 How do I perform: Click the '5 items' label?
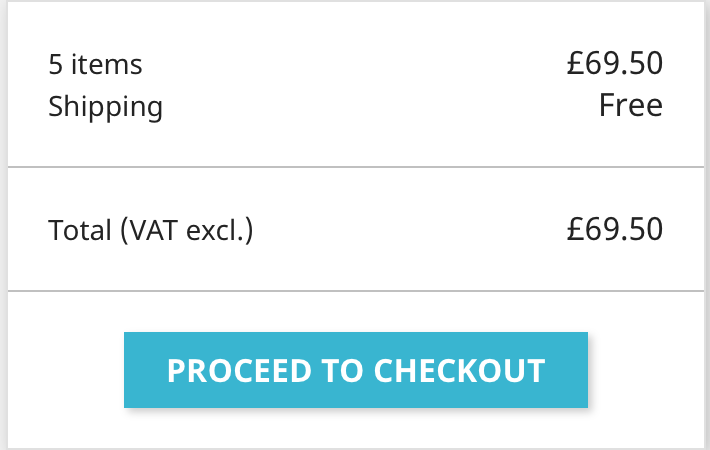[95, 65]
